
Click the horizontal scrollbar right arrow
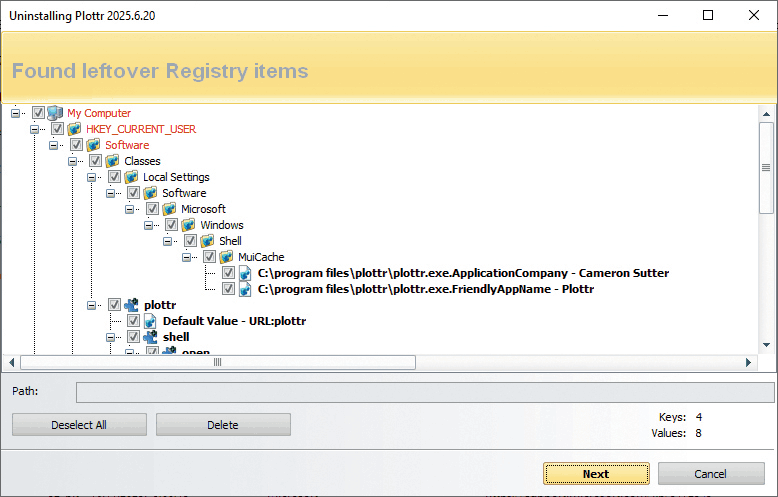pos(749,363)
